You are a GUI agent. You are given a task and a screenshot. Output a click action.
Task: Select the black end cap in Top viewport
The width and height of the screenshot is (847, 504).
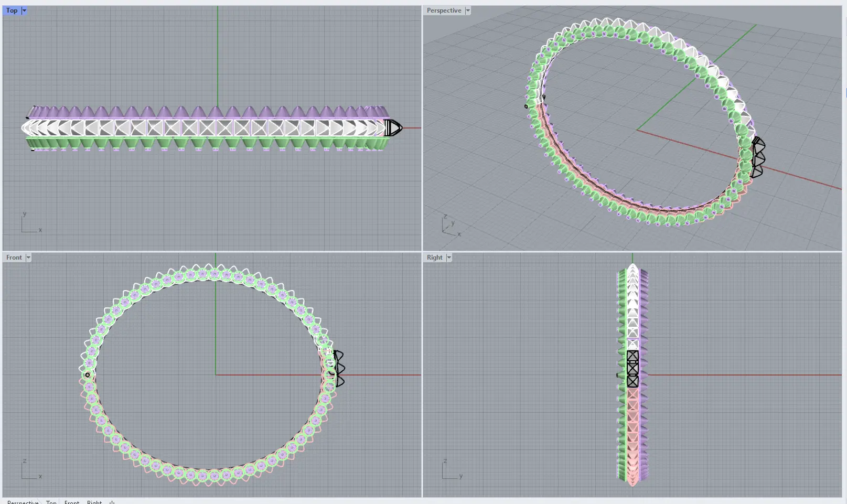pos(393,127)
